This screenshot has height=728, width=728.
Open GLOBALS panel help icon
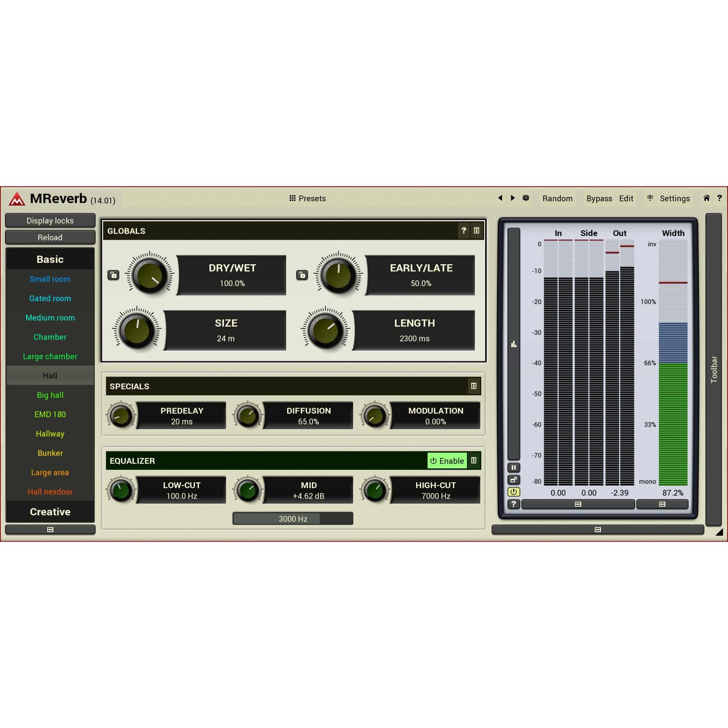click(464, 231)
